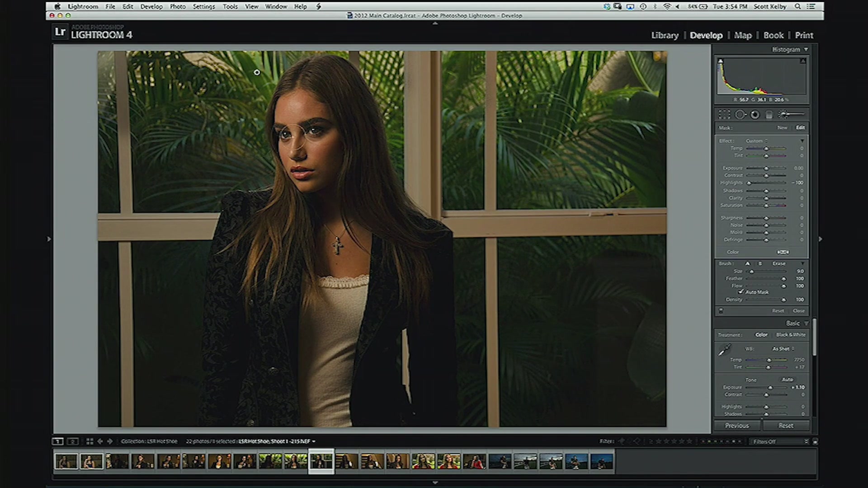
Task: Switch brush to Erase mode
Action: point(779,263)
